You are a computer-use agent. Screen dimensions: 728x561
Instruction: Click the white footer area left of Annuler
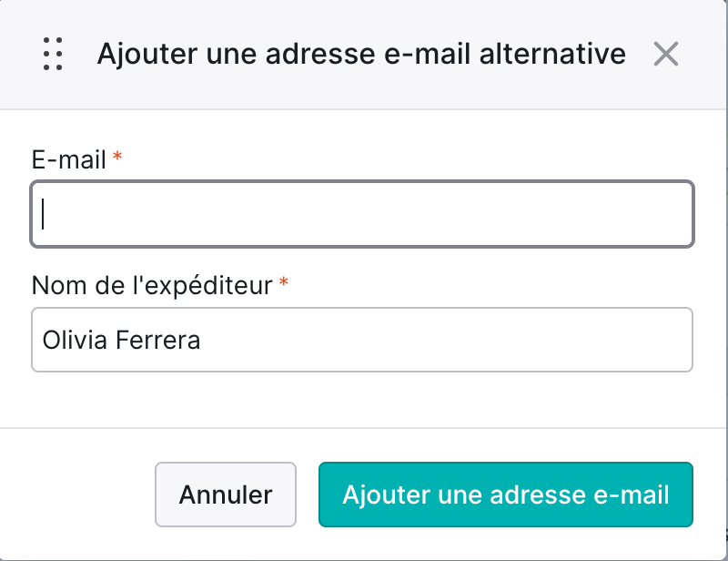(77, 495)
